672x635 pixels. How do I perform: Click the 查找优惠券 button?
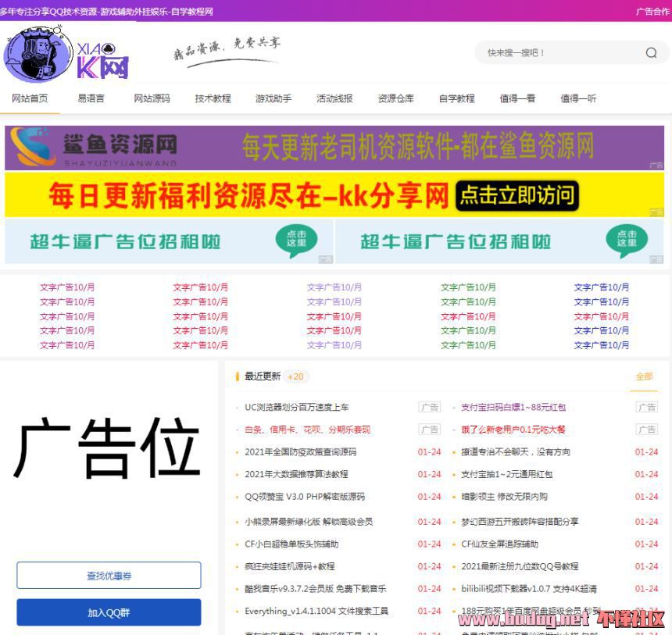click(109, 576)
